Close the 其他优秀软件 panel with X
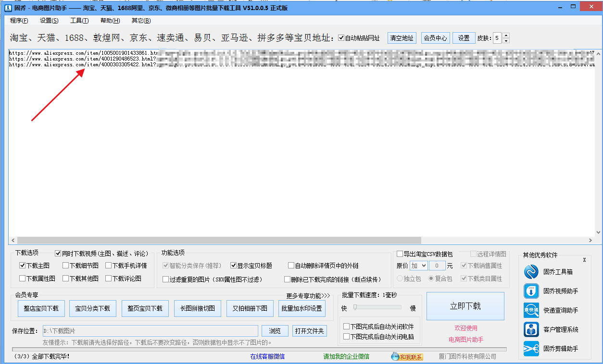The image size is (603, 364). (x=585, y=260)
